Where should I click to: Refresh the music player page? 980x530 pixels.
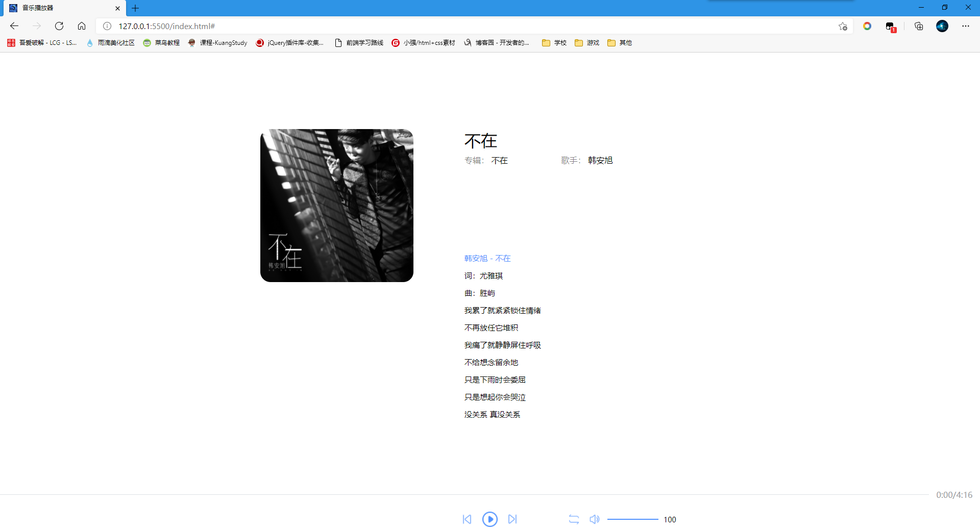pyautogui.click(x=59, y=26)
